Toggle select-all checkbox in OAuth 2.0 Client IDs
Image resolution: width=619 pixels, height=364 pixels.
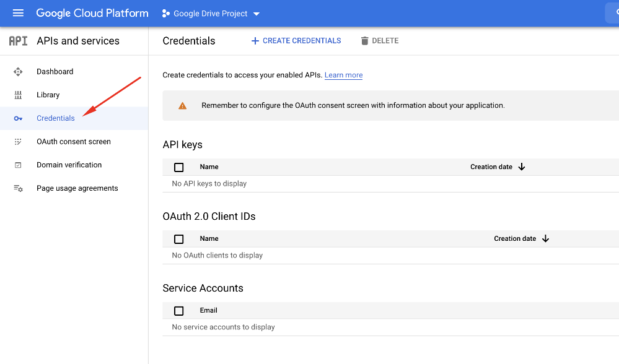[x=179, y=239]
